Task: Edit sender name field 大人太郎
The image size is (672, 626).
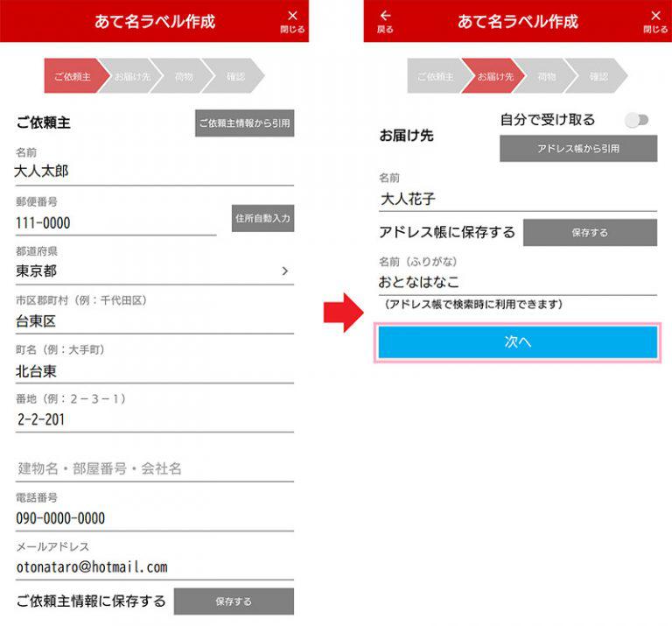Action: (155, 172)
